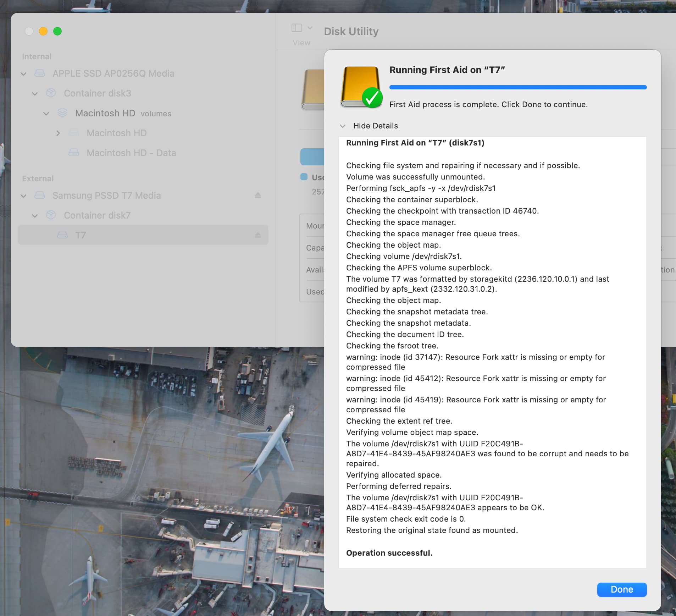Select the Container disk7 cube icon
Screen dimensions: 676x616
pos(51,215)
